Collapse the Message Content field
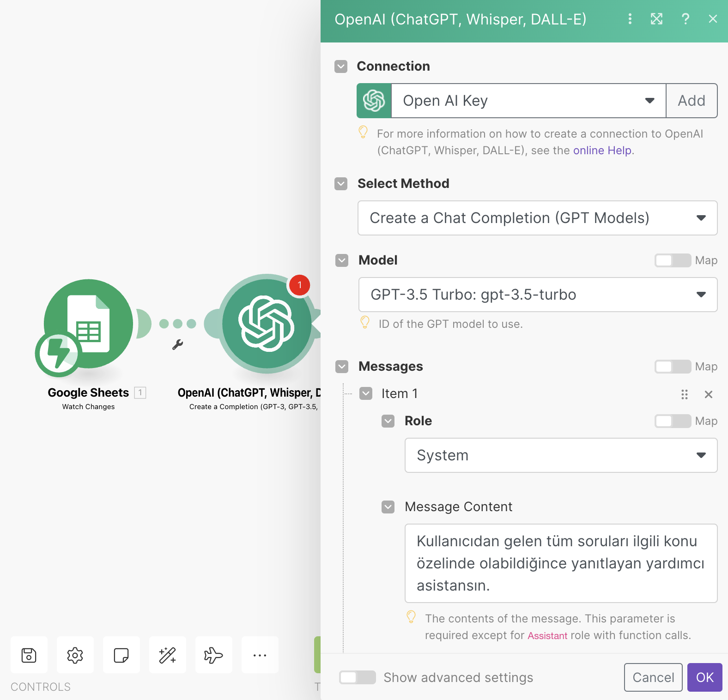The height and width of the screenshot is (700, 728). 388,507
